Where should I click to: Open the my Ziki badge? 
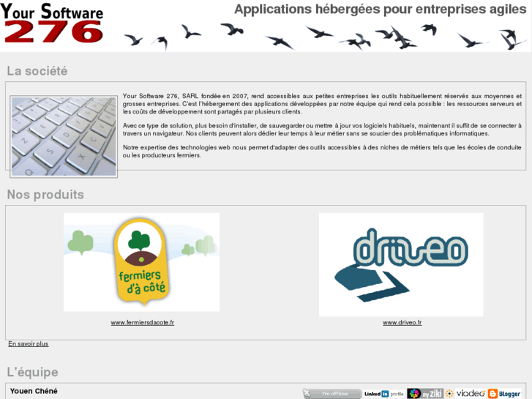click(425, 394)
